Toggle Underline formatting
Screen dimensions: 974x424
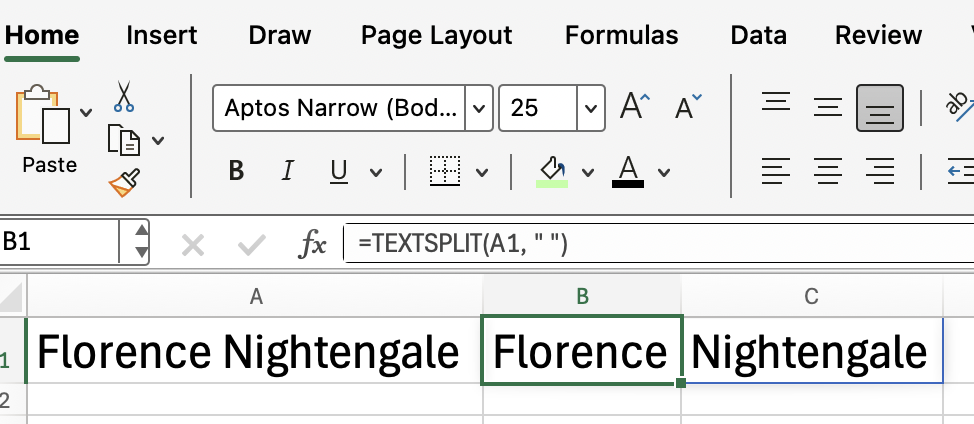coord(339,171)
